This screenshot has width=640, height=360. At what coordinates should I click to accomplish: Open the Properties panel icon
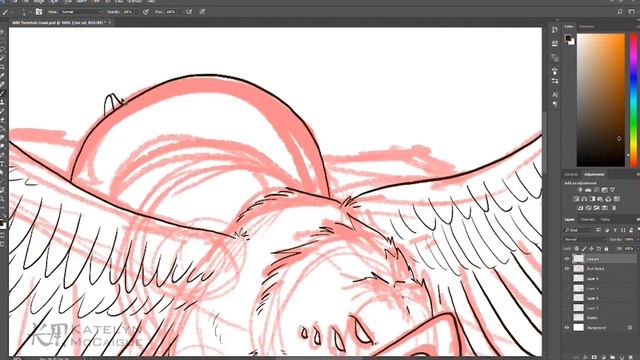(555, 43)
